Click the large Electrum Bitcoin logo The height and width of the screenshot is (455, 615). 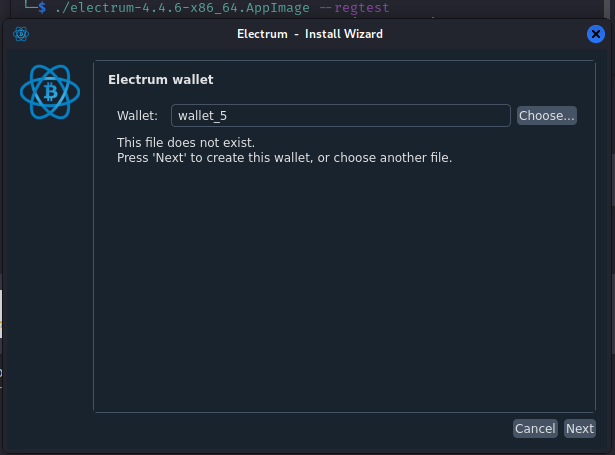click(48, 92)
